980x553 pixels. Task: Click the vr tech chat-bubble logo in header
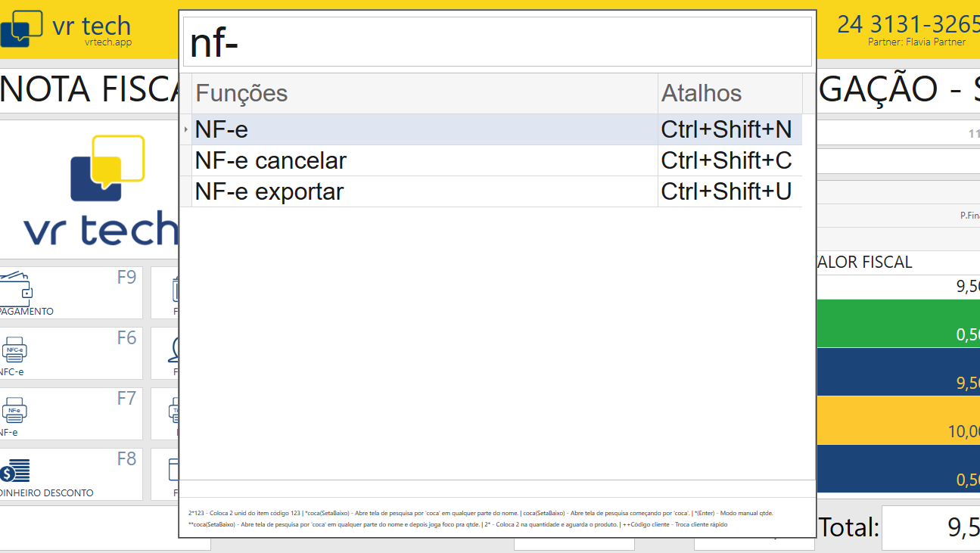pos(21,28)
